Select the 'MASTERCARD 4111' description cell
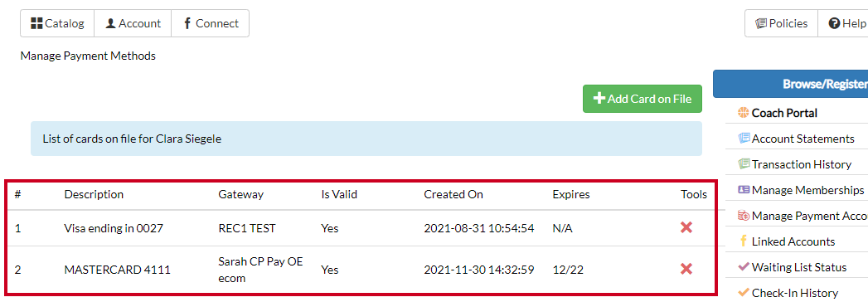The width and height of the screenshot is (868, 302). tap(118, 270)
